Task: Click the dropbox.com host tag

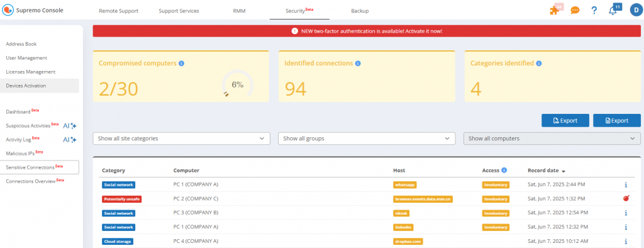Action: point(408,242)
